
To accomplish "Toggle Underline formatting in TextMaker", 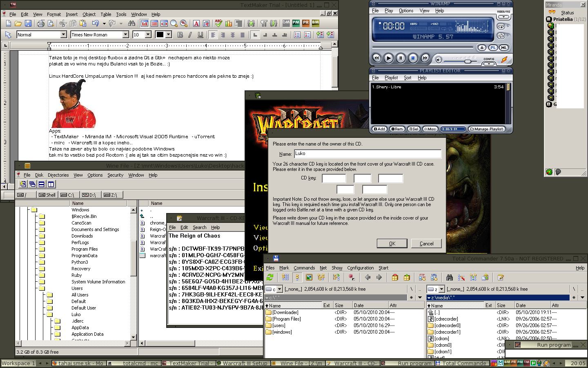I will (x=200, y=35).
